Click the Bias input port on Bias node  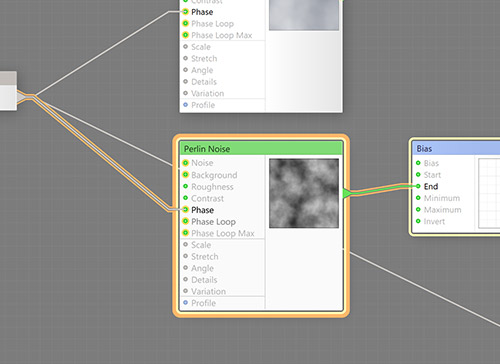point(418,163)
